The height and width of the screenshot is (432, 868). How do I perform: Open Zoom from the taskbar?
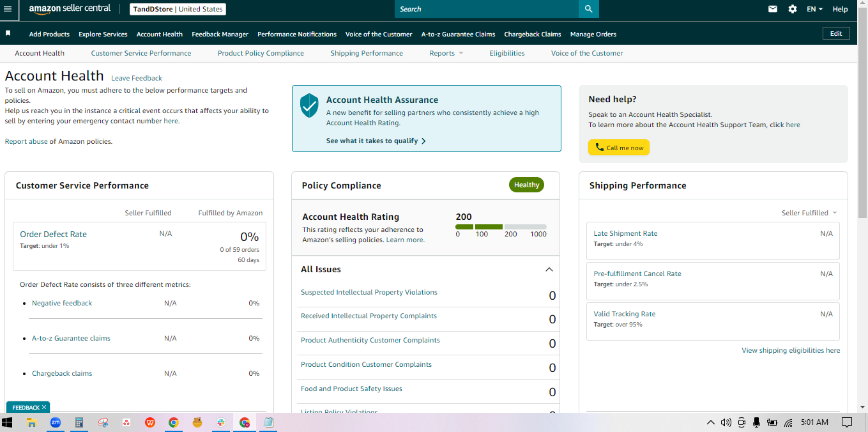click(x=56, y=422)
